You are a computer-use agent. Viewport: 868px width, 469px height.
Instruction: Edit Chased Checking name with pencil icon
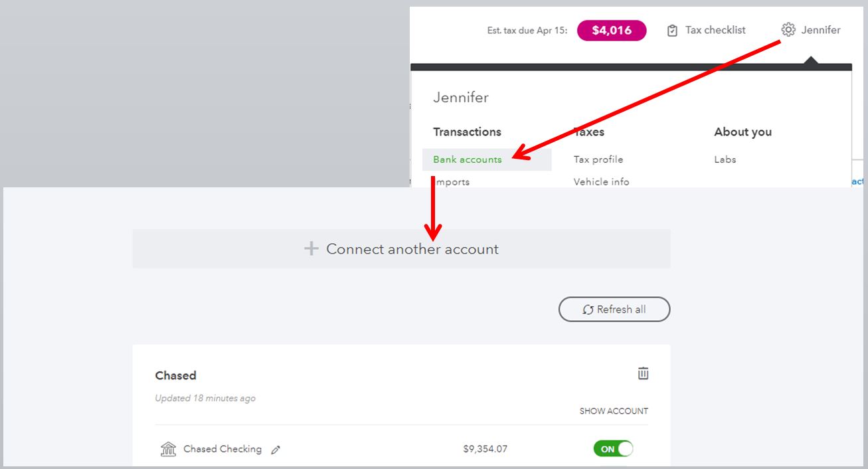(x=276, y=450)
